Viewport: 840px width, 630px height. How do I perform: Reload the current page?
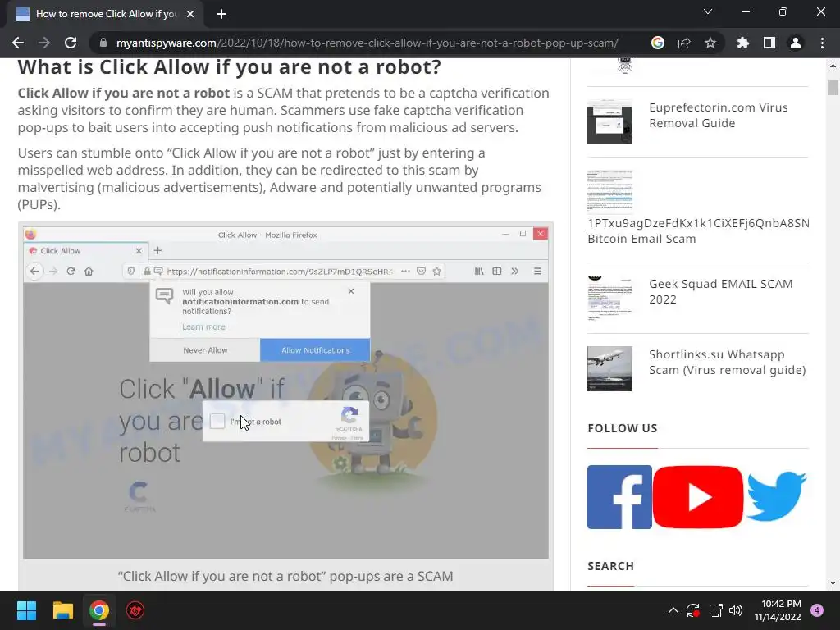71,43
